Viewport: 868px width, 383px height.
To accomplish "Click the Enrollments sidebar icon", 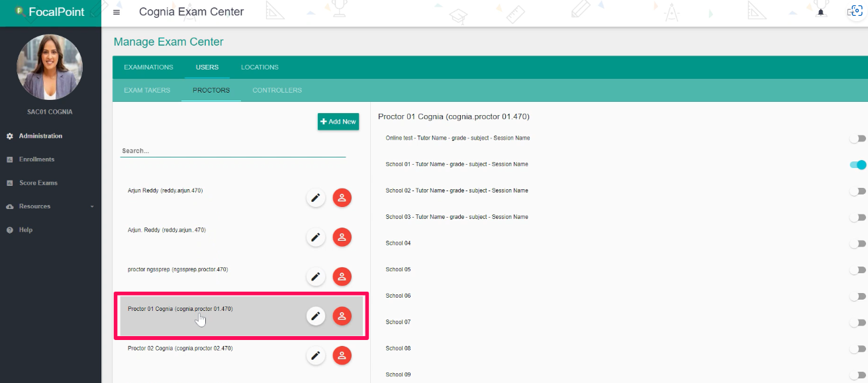I will (10, 159).
